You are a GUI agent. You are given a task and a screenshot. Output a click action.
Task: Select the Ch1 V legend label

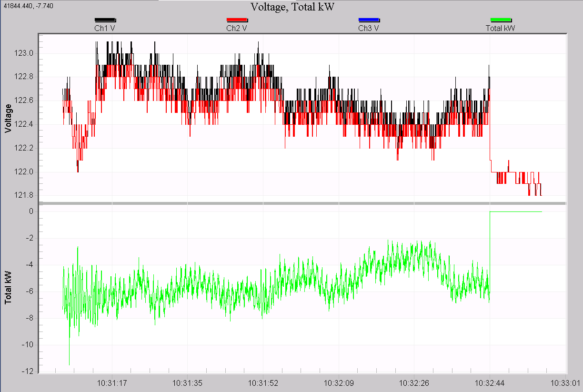click(106, 28)
